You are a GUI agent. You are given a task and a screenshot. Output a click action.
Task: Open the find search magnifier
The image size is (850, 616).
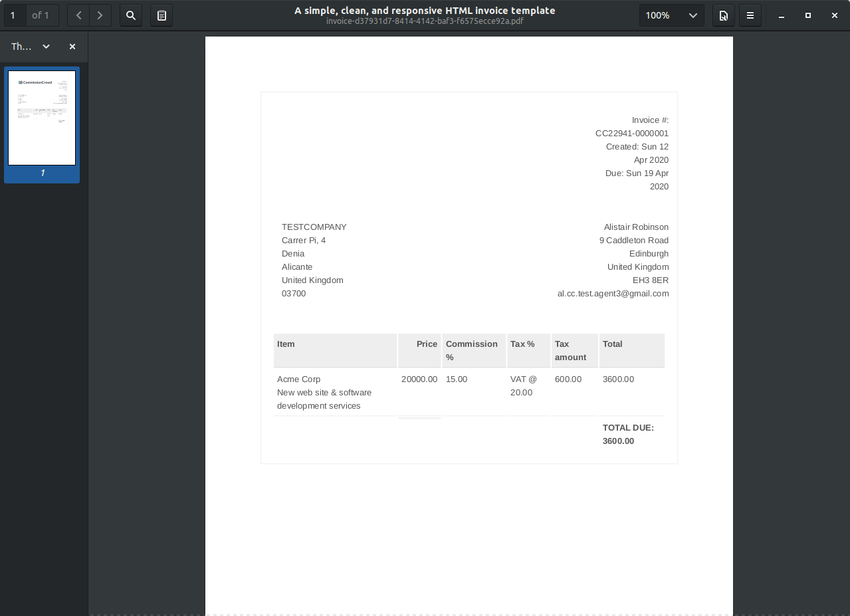(131, 15)
